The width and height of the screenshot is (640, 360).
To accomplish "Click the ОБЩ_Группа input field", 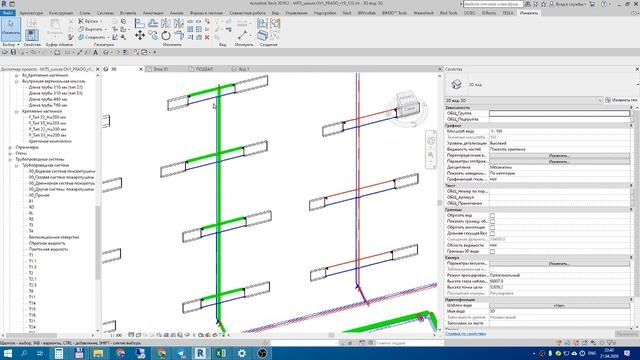I will point(559,113).
